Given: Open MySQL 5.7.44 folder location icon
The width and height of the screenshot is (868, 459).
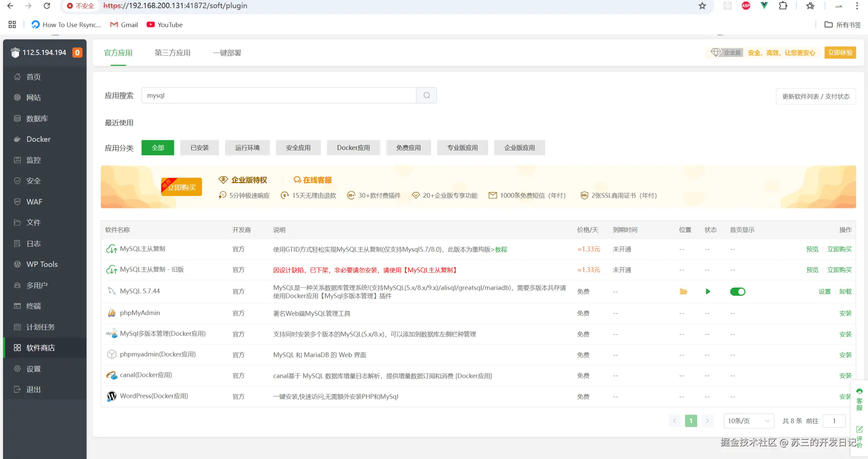Looking at the screenshot, I should click(683, 292).
